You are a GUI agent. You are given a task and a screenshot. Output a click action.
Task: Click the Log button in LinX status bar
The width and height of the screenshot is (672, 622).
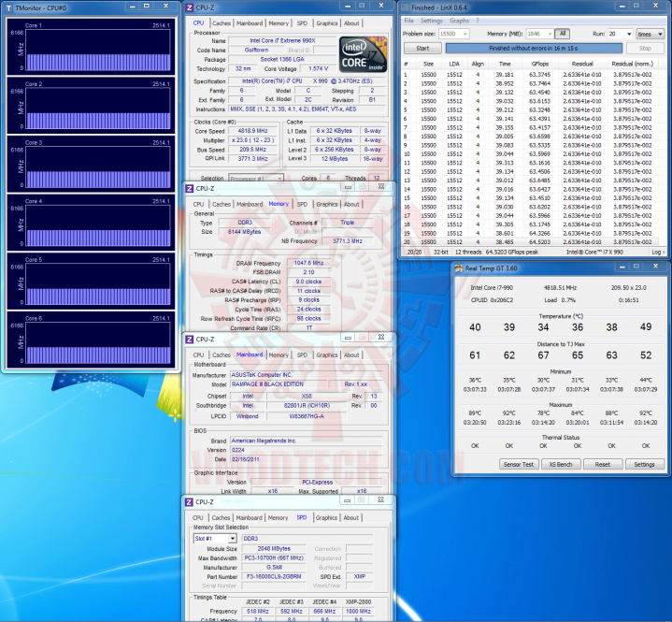point(658,253)
